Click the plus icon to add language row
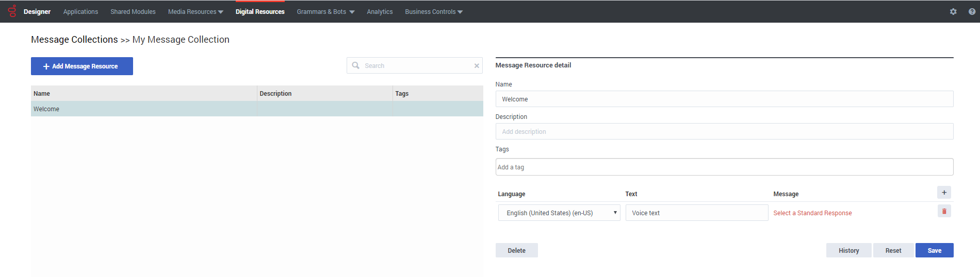980x277 pixels. [944, 193]
